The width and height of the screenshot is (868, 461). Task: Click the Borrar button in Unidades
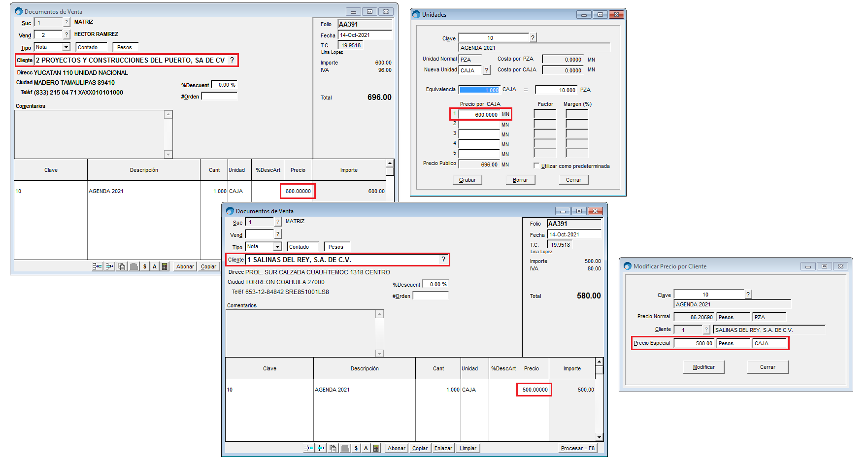coord(520,180)
